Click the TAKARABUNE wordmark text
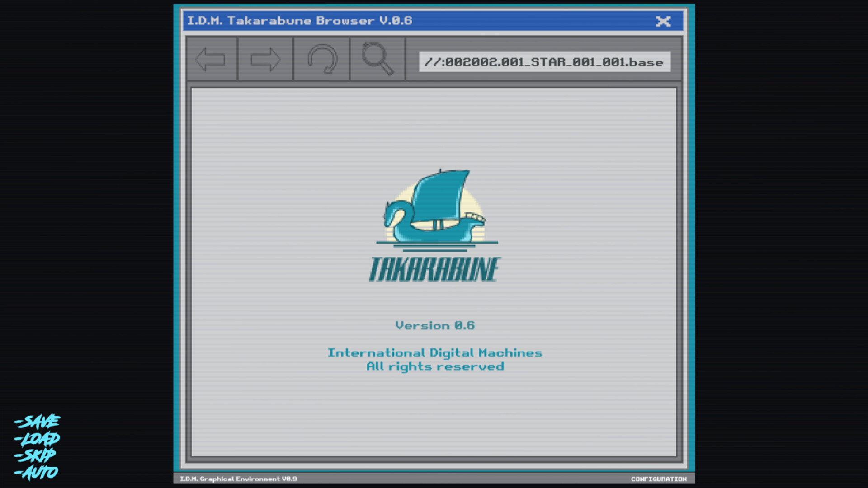The image size is (868, 488). click(x=435, y=270)
